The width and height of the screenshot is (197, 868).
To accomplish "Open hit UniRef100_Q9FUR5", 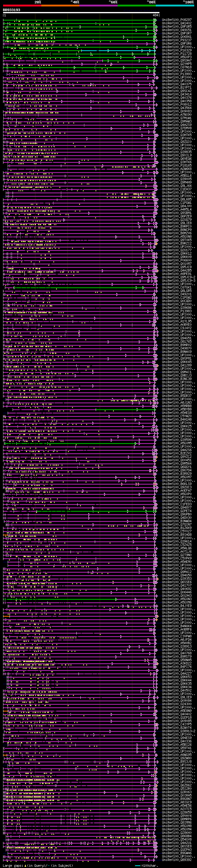I will (x=177, y=26).
